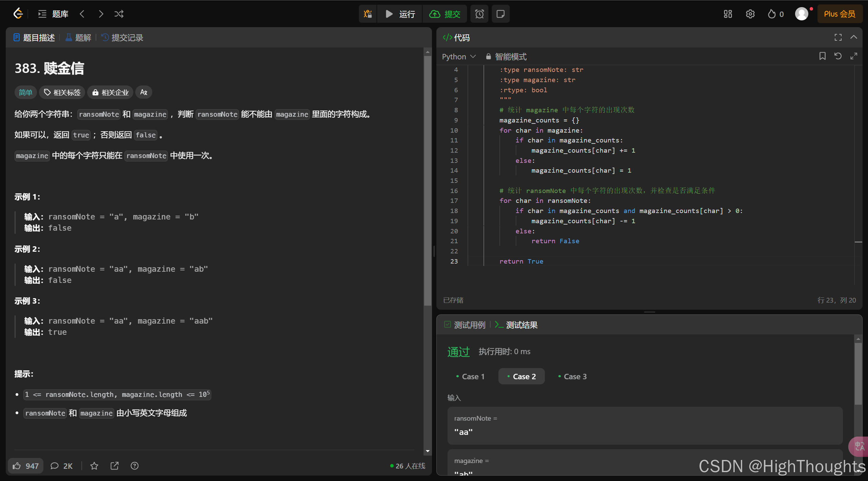Image resolution: width=868 pixels, height=481 pixels.
Task: Click the bookmark icon in code editor
Action: 822,56
